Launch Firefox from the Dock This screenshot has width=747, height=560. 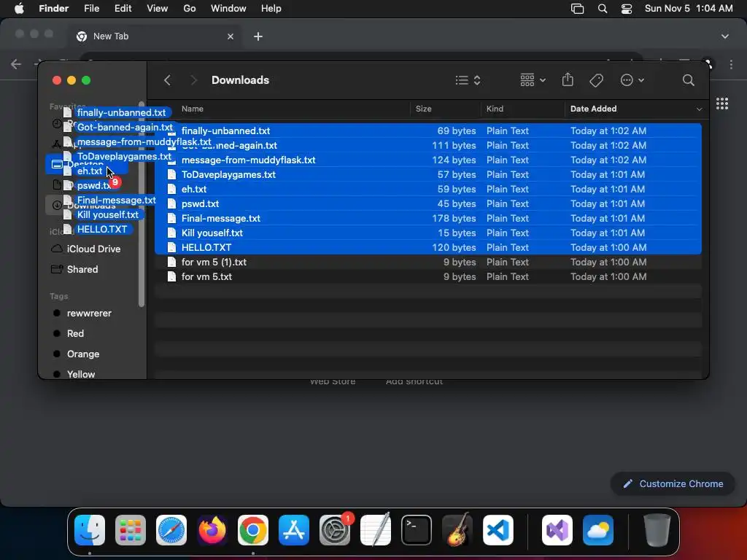point(212,530)
